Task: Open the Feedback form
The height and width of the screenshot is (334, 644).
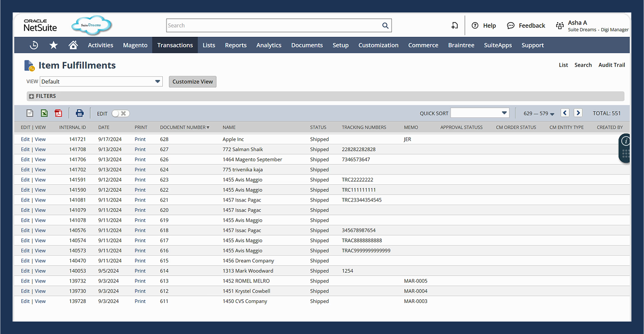Action: click(525, 25)
